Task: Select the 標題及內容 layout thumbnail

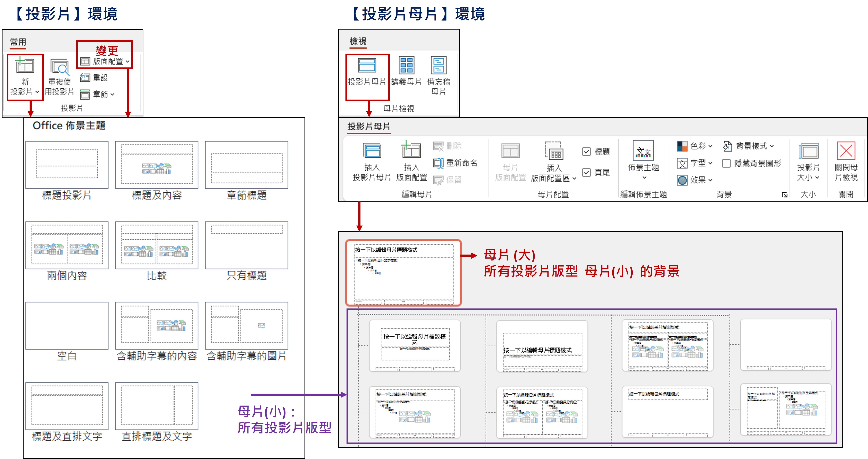Action: (x=157, y=165)
